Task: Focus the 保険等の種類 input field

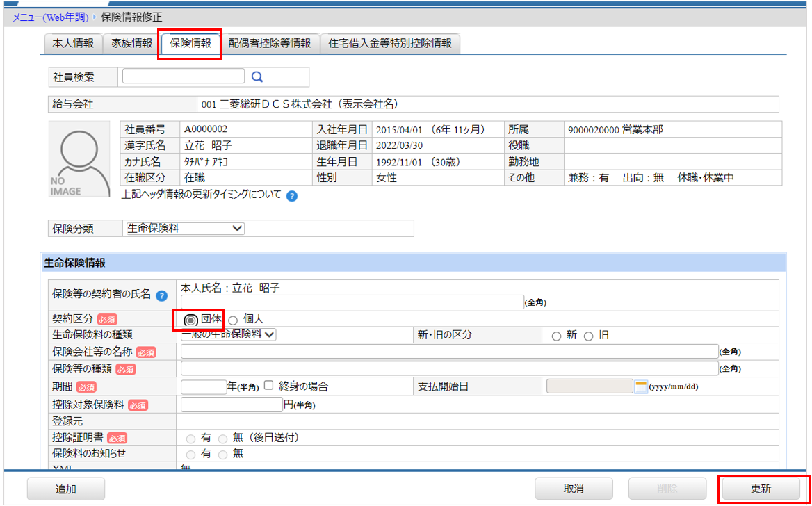Action: [450, 368]
